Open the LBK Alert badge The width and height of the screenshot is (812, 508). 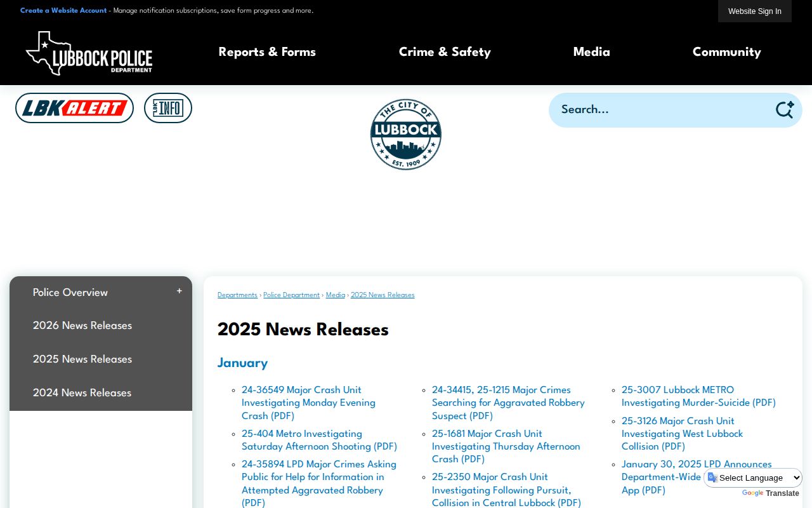[74, 108]
